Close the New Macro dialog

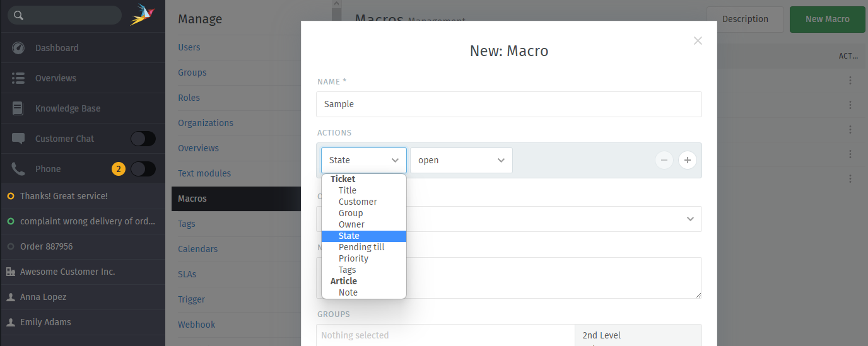pyautogui.click(x=698, y=40)
